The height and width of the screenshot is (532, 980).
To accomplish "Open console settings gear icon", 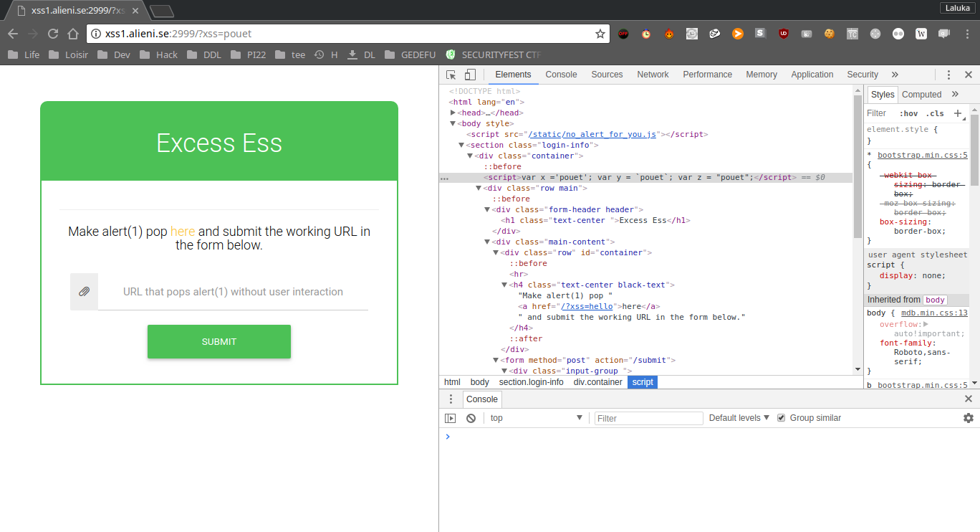I will (969, 418).
